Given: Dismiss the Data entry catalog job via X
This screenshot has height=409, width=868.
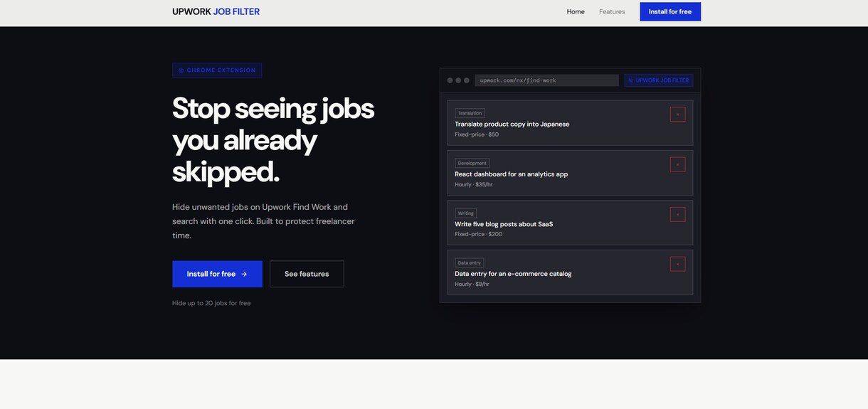Looking at the screenshot, I should (x=677, y=264).
